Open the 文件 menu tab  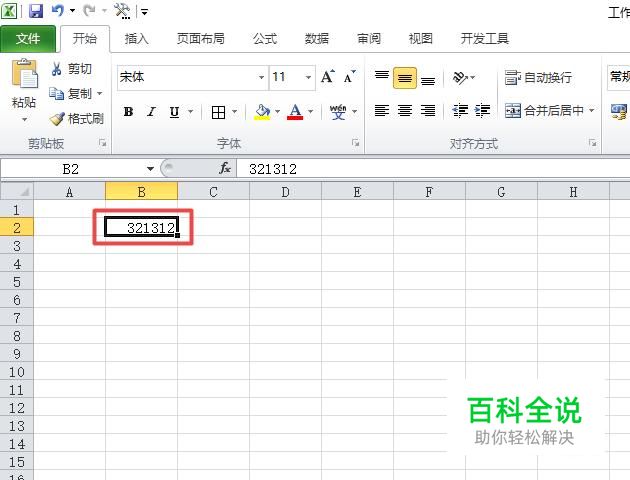(x=28, y=39)
